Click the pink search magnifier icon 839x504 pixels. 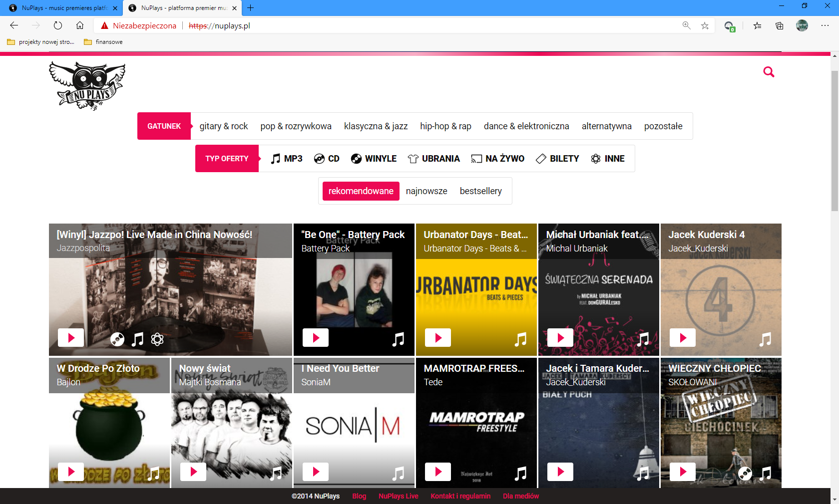769,72
